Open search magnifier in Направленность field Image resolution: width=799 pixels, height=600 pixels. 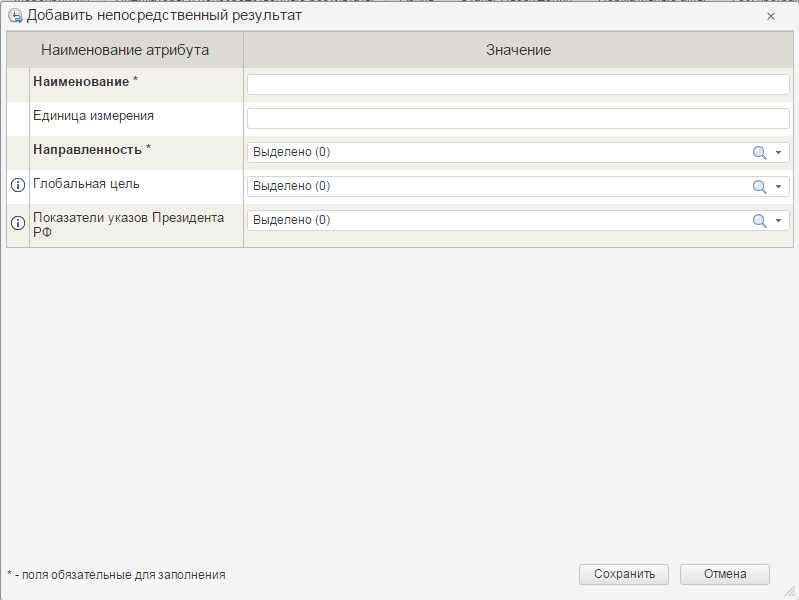[x=759, y=152]
